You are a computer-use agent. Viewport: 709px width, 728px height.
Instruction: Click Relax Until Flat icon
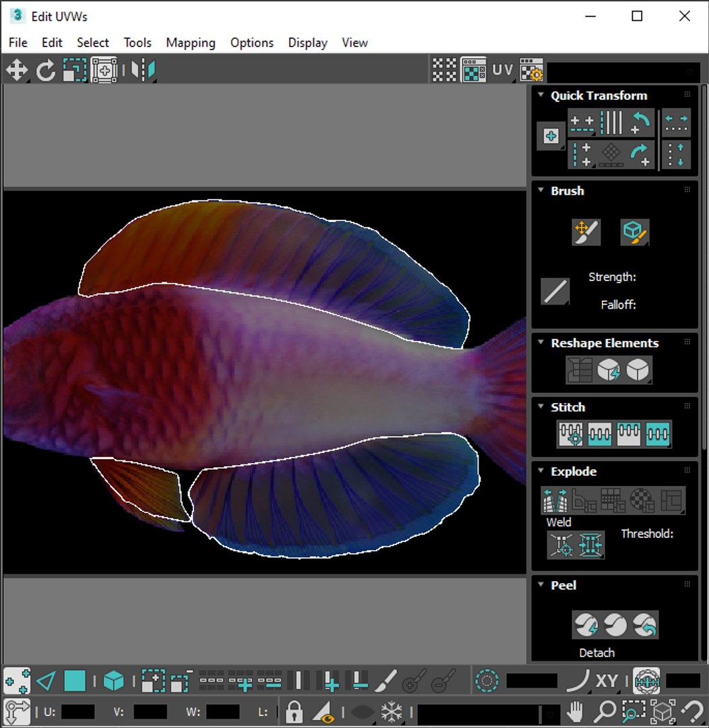[x=609, y=370]
